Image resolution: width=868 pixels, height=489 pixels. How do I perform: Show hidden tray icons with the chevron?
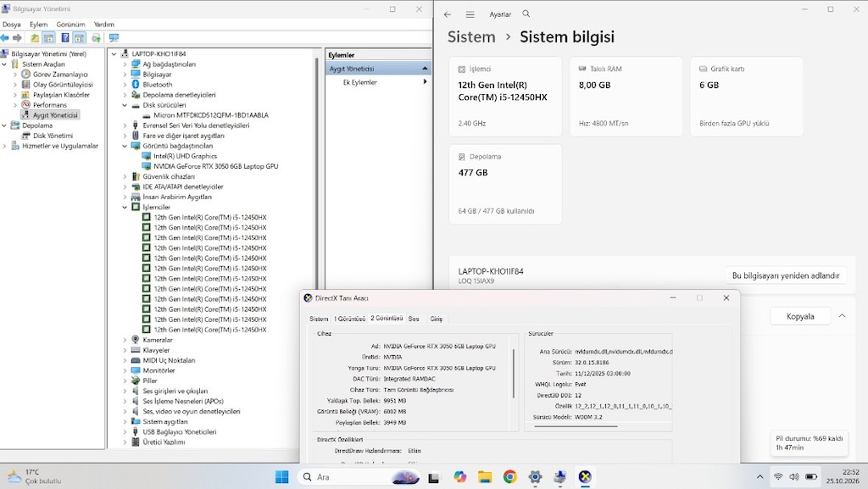[x=759, y=477]
